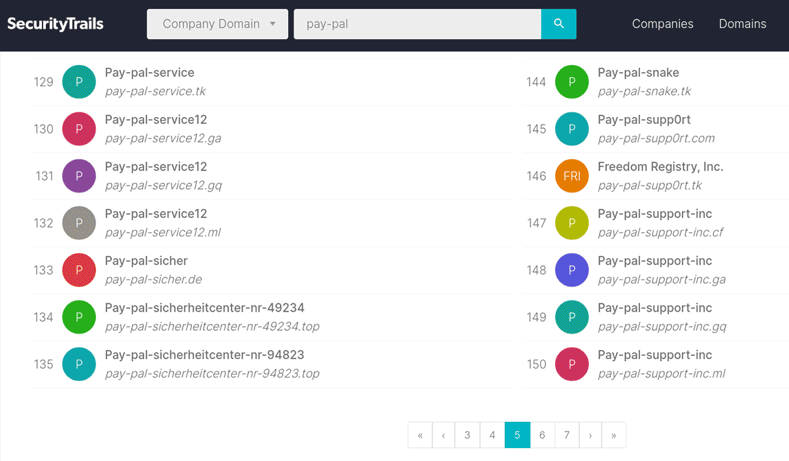Click blue avatar for pay-pal-support-inc.ga
Screen dimensions: 789x461
572,270
